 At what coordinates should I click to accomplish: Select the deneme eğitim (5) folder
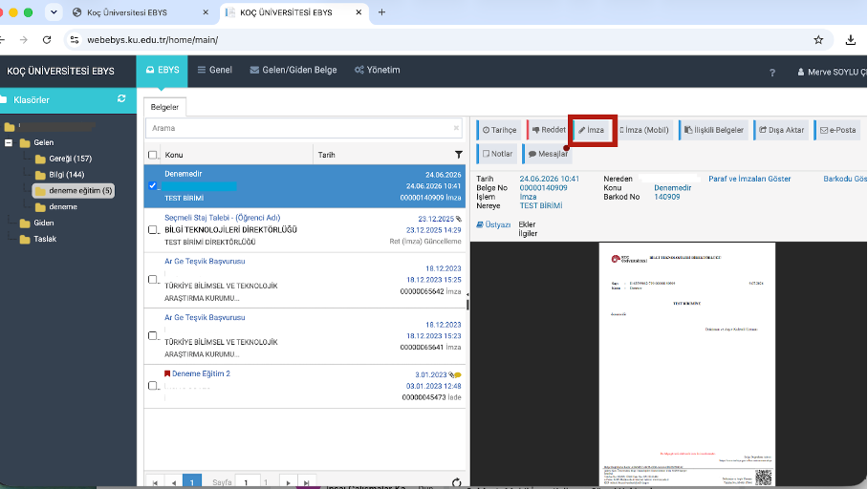tap(74, 191)
